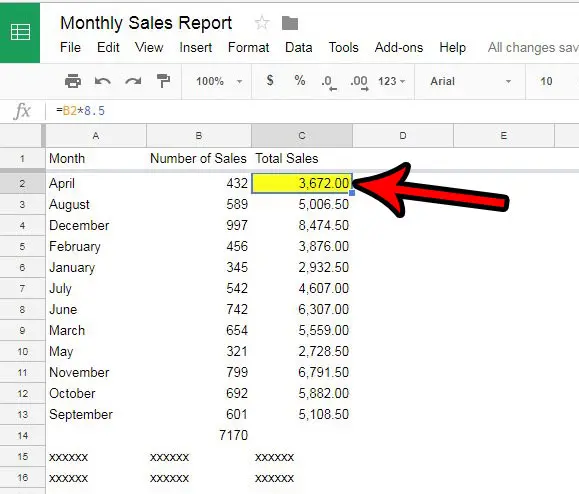Format as percent with % icon
Image resolution: width=579 pixels, height=494 pixels.
click(300, 80)
